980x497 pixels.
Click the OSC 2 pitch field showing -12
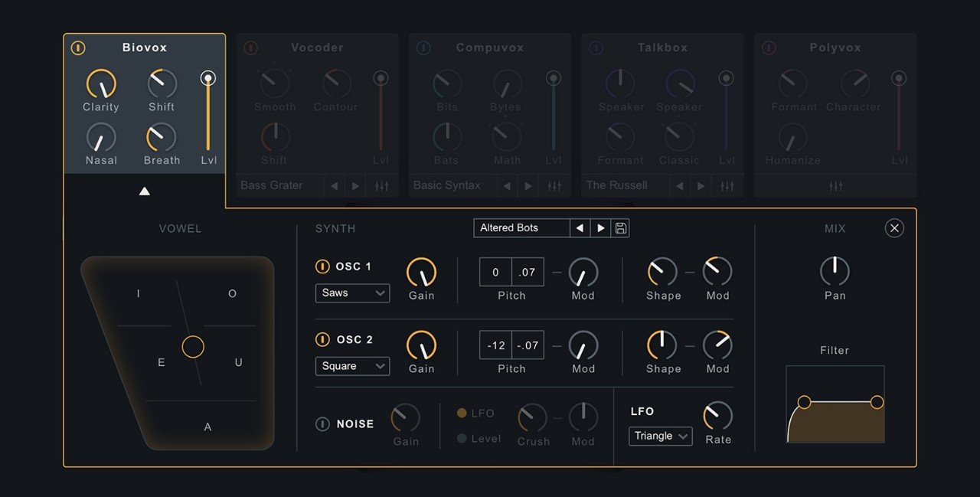coord(495,345)
